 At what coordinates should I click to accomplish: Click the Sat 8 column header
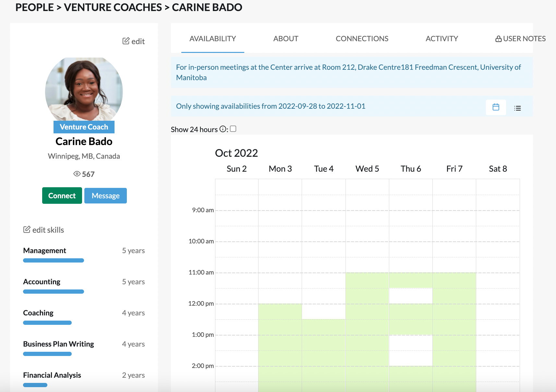pyautogui.click(x=498, y=169)
